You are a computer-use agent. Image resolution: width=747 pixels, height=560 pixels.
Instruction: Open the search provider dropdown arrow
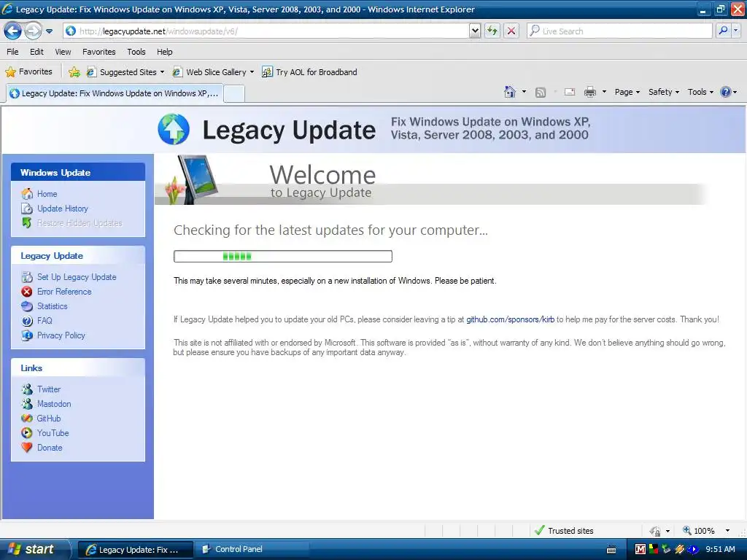(x=735, y=31)
